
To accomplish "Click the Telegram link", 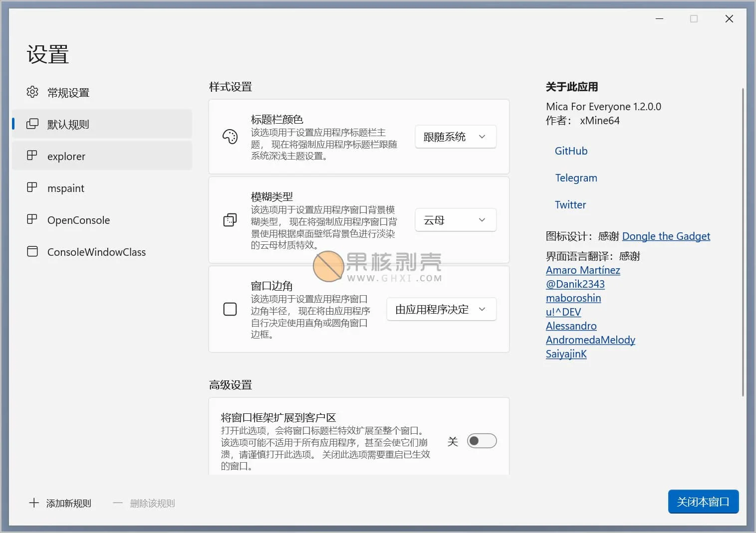I will (576, 178).
